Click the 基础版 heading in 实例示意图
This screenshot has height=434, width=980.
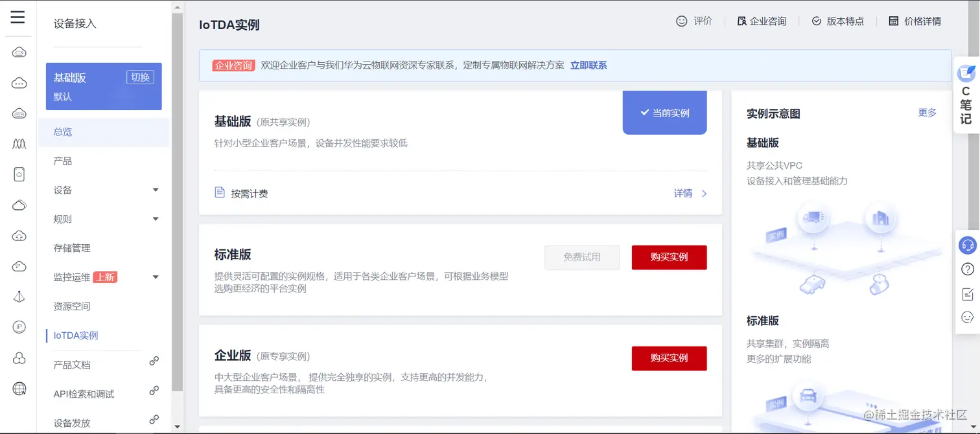[763, 143]
